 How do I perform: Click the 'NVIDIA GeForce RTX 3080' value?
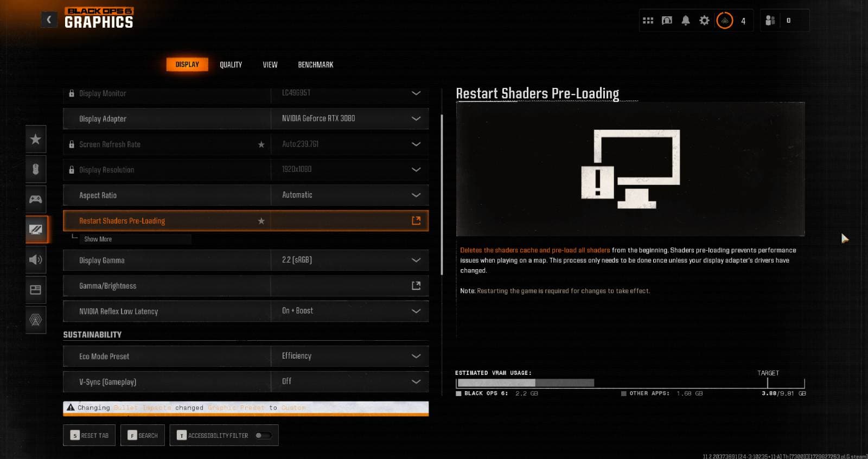click(318, 118)
